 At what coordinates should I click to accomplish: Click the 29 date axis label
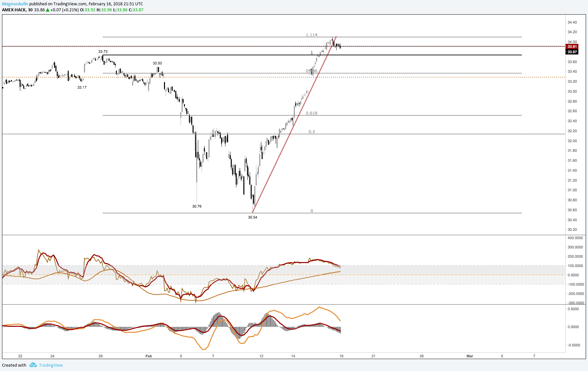point(101,356)
